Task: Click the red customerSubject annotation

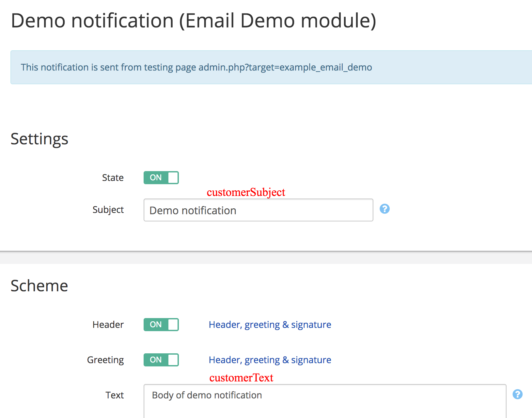Action: 246,192
